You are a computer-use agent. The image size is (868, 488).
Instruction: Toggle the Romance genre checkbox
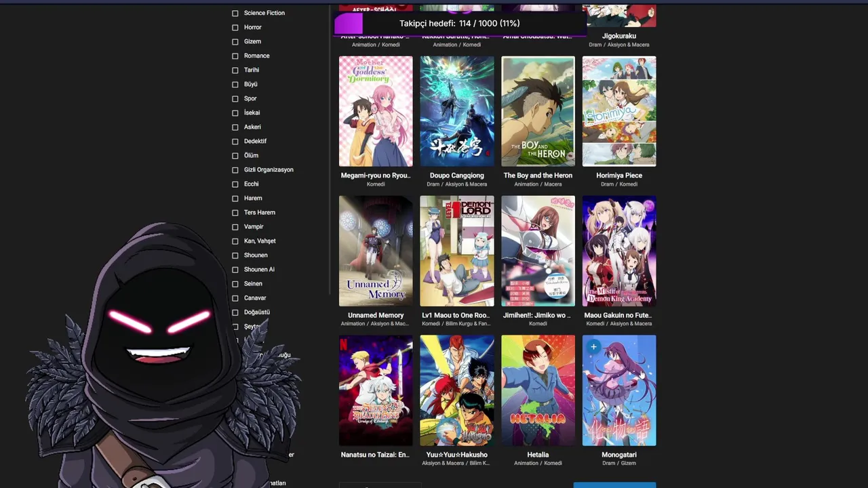(235, 56)
